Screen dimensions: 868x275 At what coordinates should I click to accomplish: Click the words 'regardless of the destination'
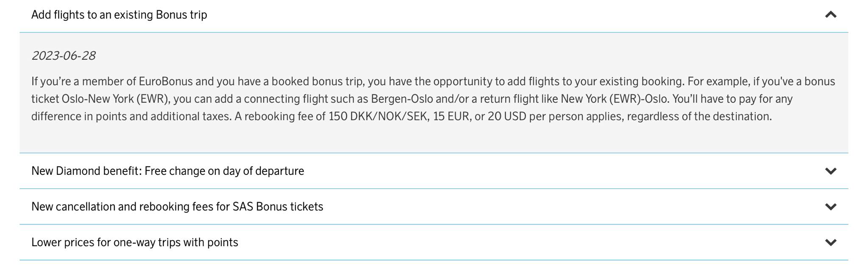pyautogui.click(x=699, y=116)
